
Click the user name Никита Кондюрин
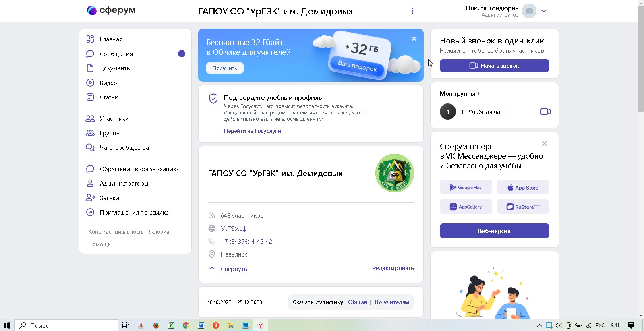[492, 8]
